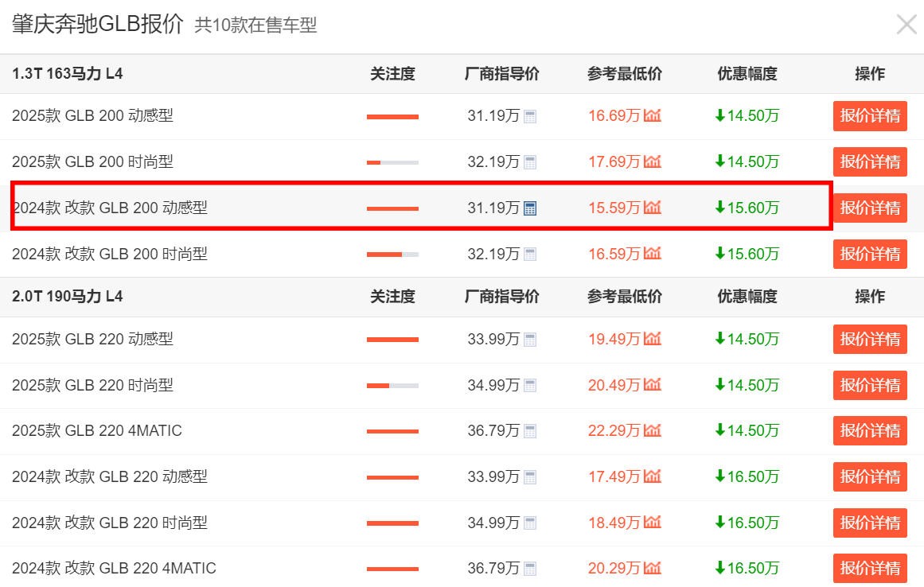Click attention bar for 2024款 改款 GLB 200 时尚型

tap(392, 255)
